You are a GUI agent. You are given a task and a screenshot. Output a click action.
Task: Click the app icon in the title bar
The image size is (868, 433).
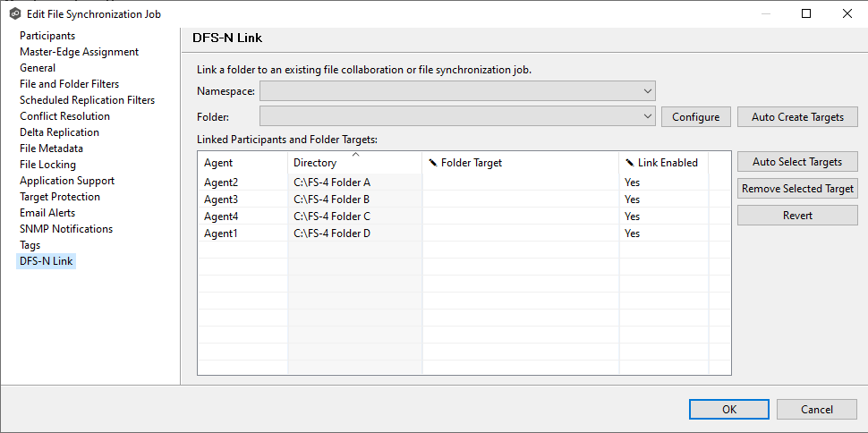15,13
